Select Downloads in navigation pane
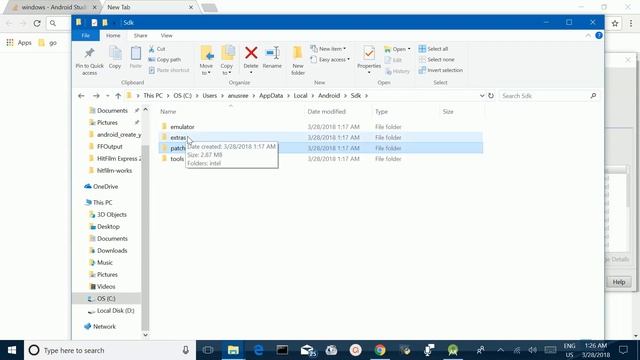640x360 pixels. [112, 251]
